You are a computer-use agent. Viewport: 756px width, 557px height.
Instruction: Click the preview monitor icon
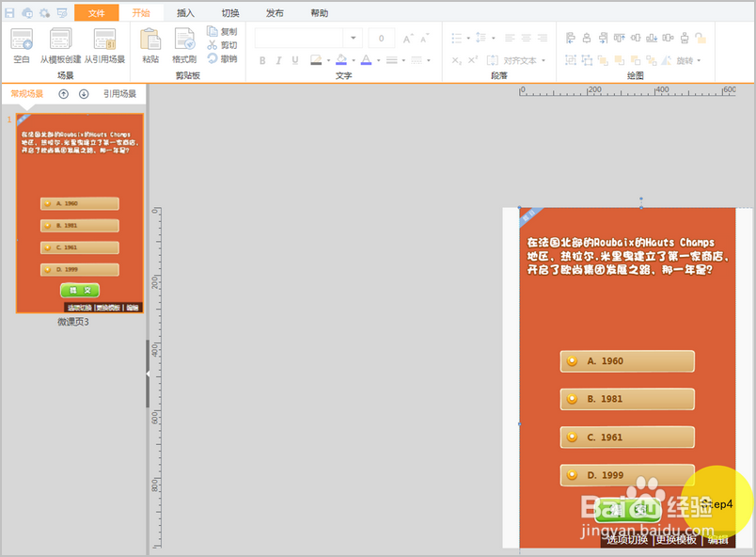[x=62, y=13]
